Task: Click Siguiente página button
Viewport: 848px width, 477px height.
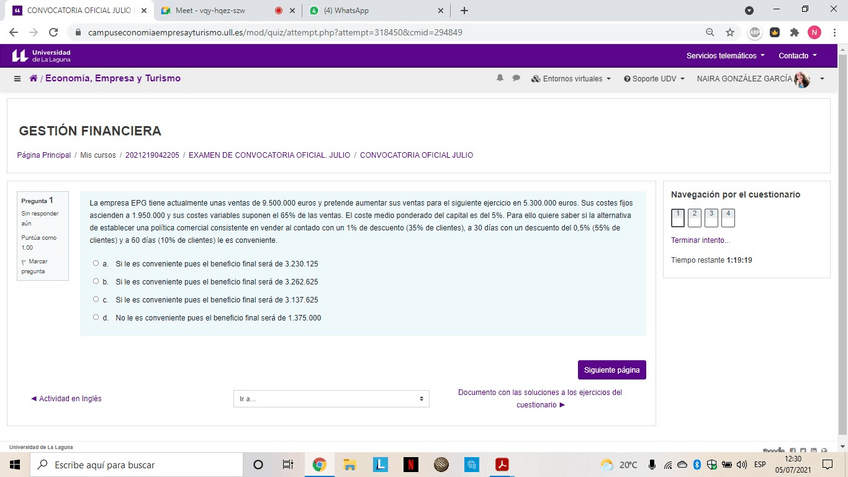Action: pos(612,370)
